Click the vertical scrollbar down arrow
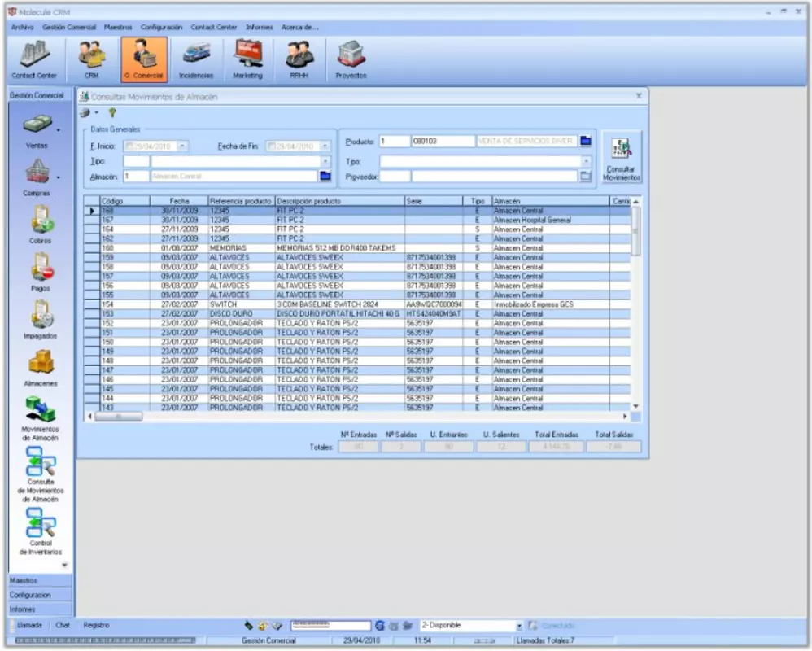The image size is (812, 651). pos(636,407)
